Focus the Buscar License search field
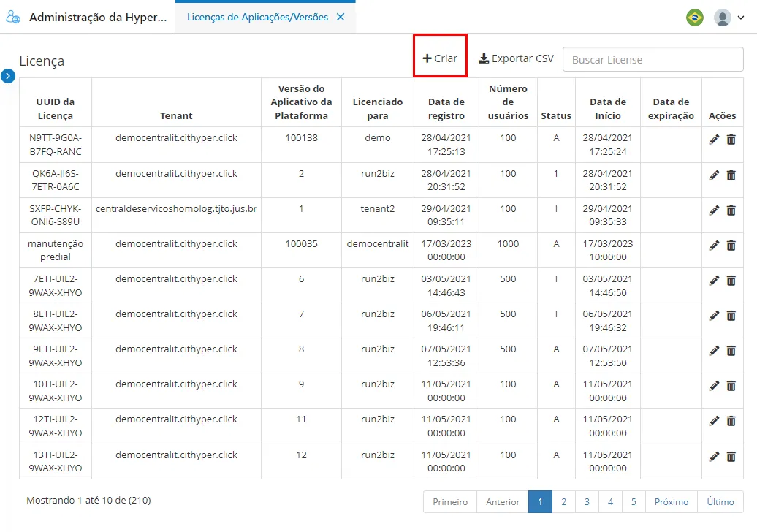The height and width of the screenshot is (532, 757). click(x=653, y=59)
